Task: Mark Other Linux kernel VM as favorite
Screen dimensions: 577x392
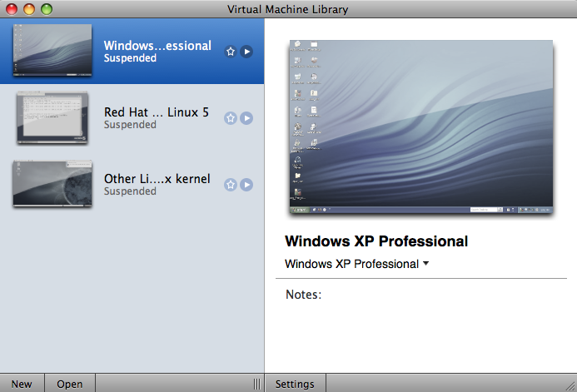Action: (231, 185)
